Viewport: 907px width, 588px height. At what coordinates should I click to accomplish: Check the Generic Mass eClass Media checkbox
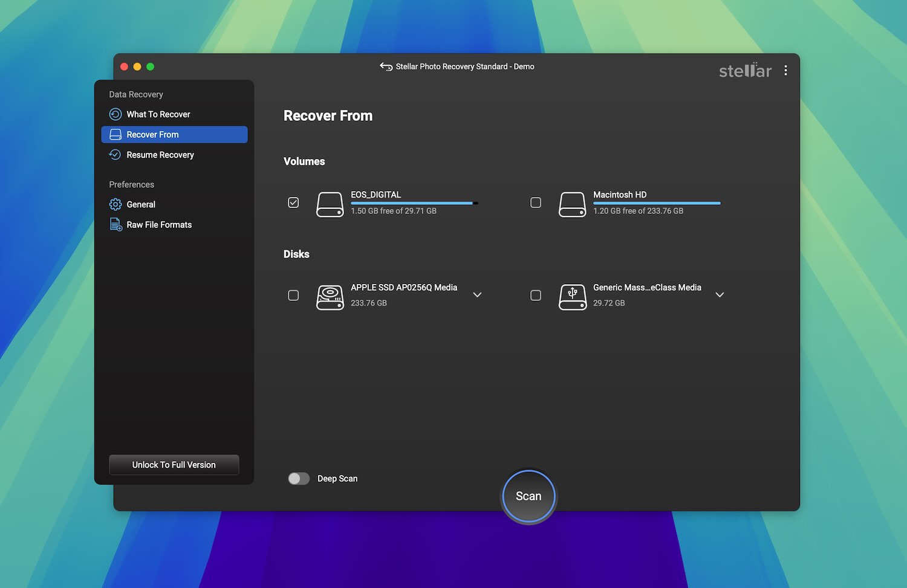[x=536, y=296]
